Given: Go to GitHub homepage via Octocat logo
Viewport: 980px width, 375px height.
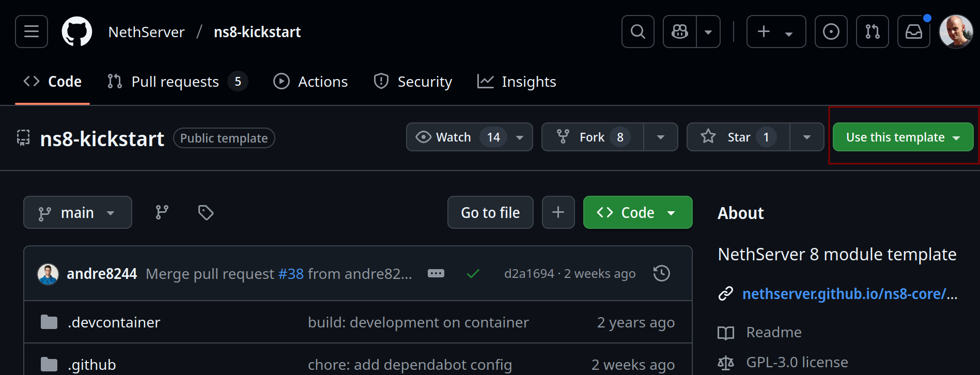Looking at the screenshot, I should pyautogui.click(x=77, y=32).
